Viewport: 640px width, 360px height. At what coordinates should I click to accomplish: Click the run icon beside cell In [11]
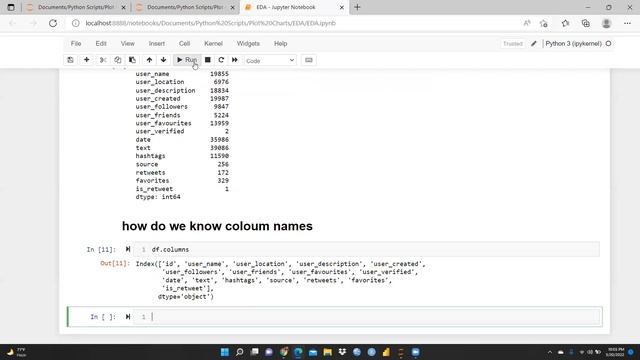(128, 249)
